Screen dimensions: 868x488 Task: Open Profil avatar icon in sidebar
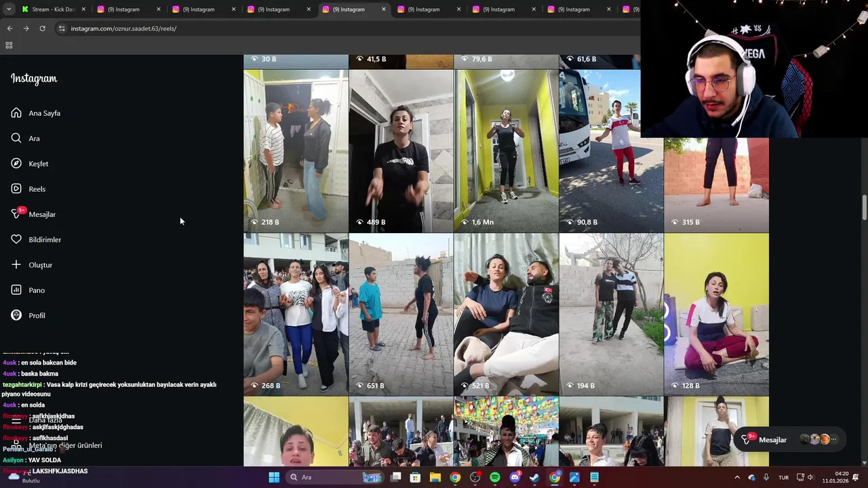tap(16, 315)
